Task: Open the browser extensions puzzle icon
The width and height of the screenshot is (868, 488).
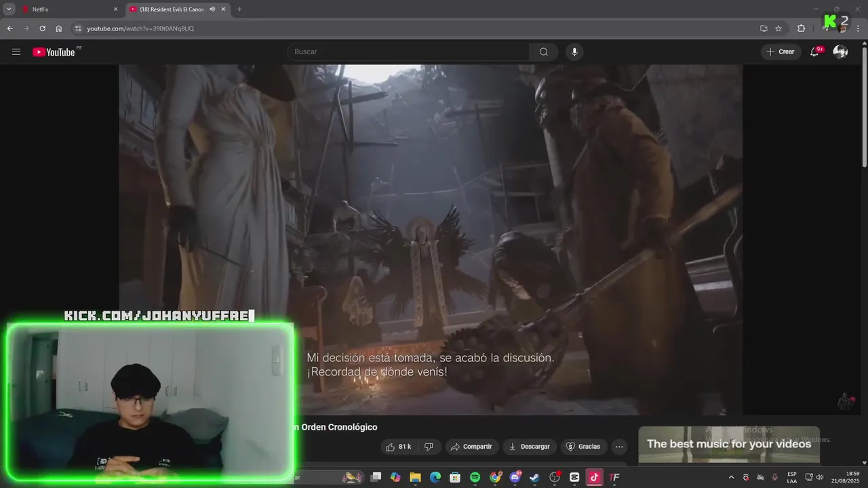Action: coord(802,28)
